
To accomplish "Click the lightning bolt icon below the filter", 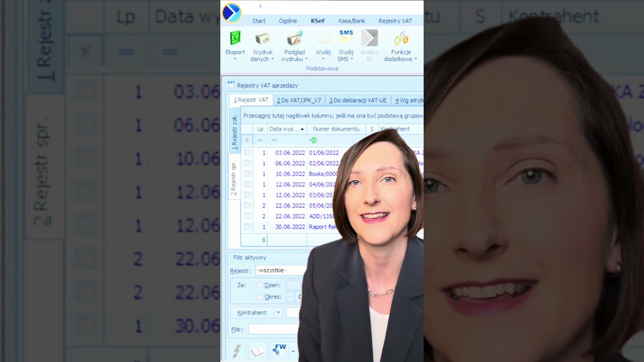I will [x=236, y=350].
